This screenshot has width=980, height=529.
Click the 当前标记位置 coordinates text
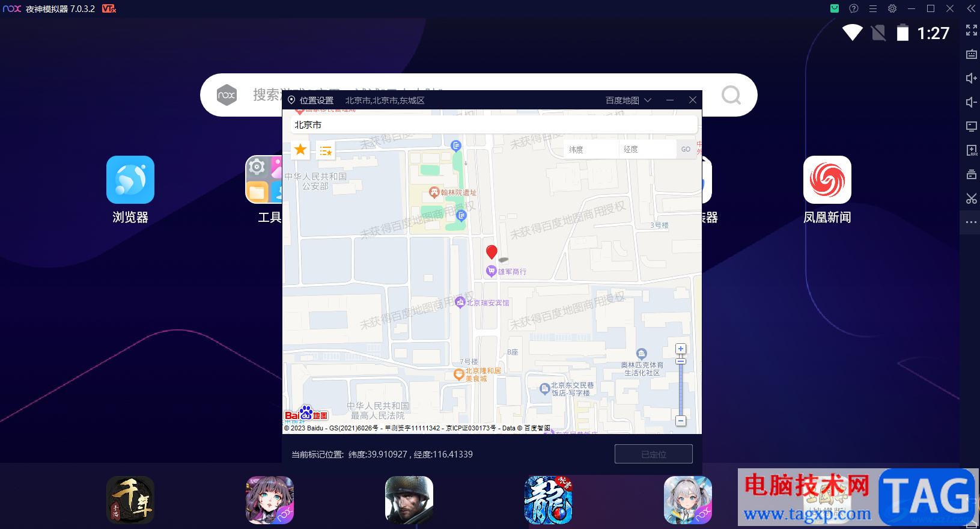pos(382,454)
